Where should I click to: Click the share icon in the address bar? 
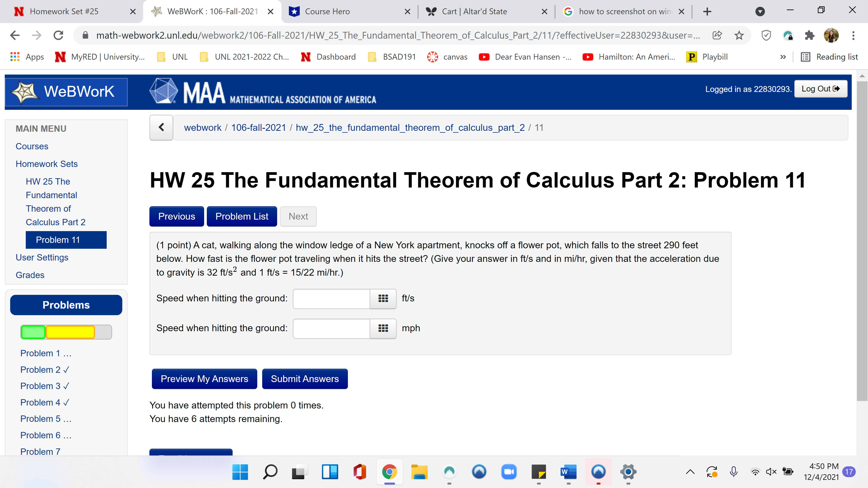[x=717, y=35]
